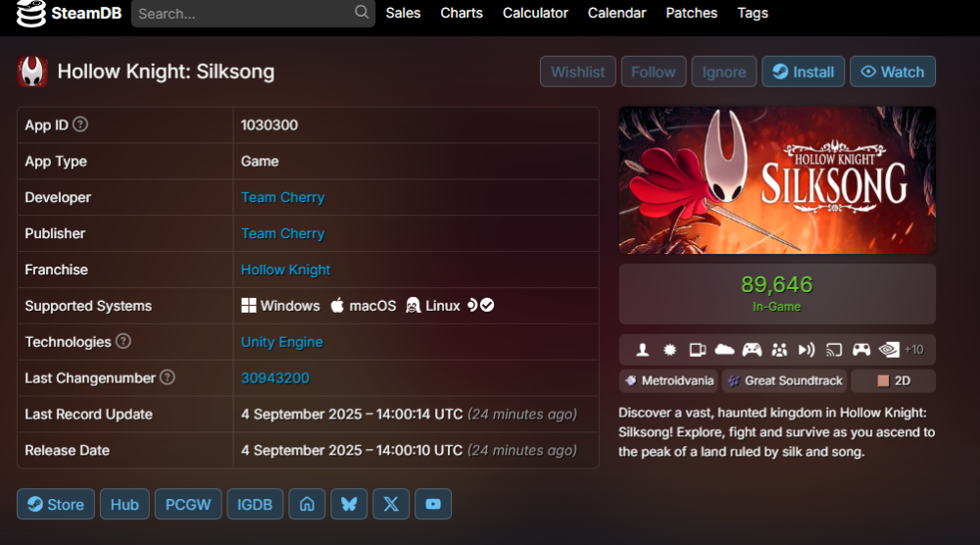Open the SteamDB home logo
Image resolution: width=980 pixels, height=545 pixels.
point(69,13)
